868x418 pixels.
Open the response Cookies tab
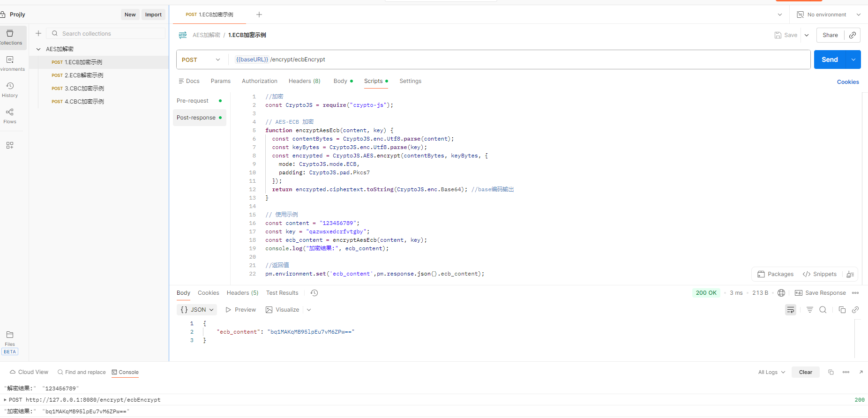click(209, 293)
